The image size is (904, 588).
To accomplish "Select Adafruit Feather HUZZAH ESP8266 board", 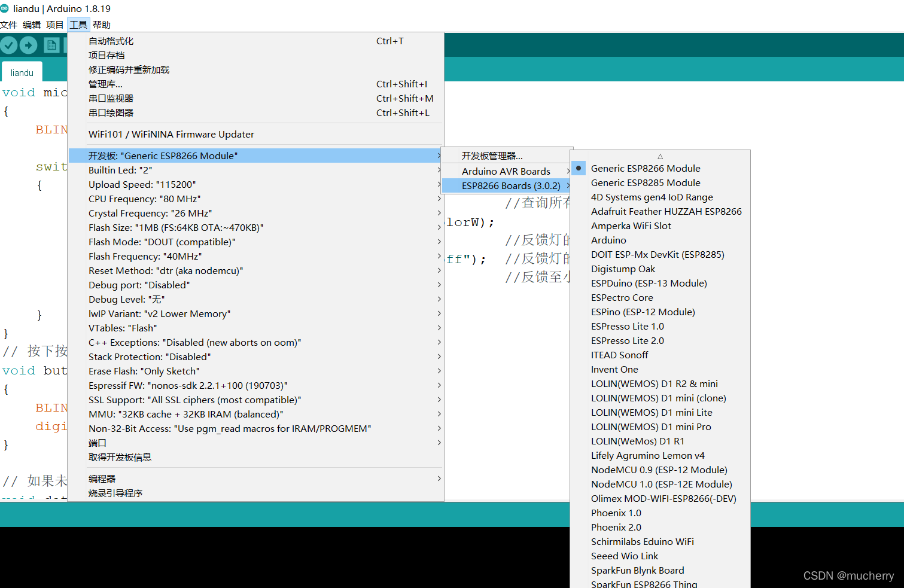I will pos(661,211).
